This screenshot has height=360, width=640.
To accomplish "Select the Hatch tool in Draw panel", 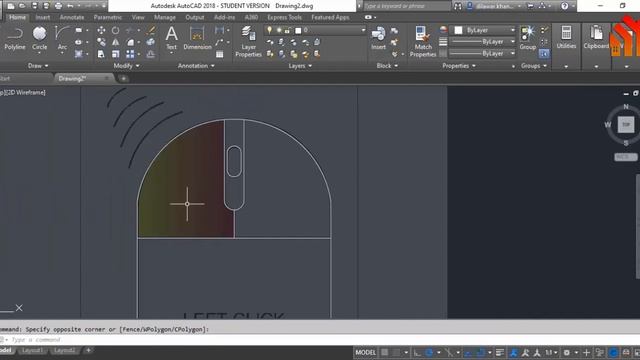I will (79, 54).
